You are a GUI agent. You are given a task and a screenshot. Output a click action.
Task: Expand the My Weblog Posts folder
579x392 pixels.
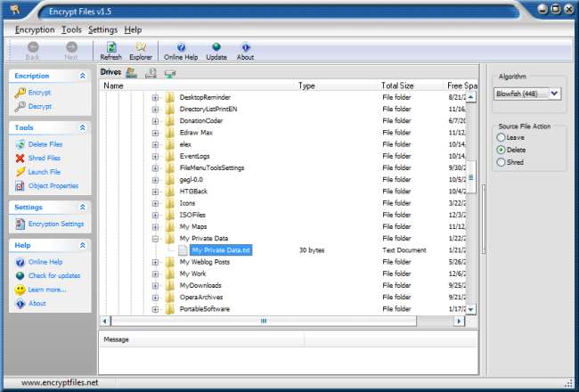pos(155,262)
